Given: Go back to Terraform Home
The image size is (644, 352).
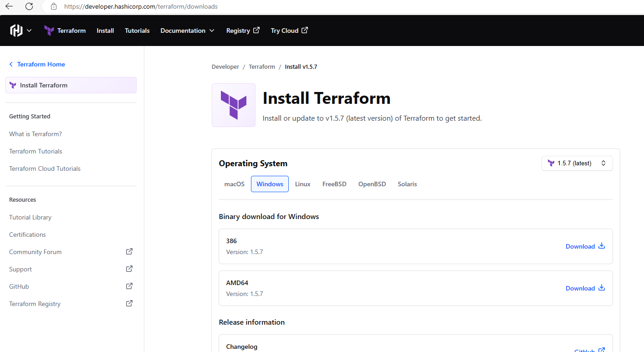Looking at the screenshot, I should point(37,64).
